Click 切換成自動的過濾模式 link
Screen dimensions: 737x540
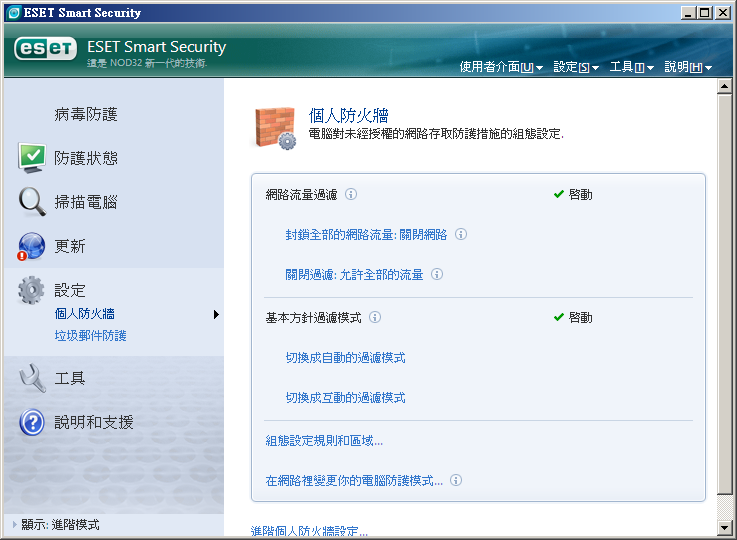[345, 358]
